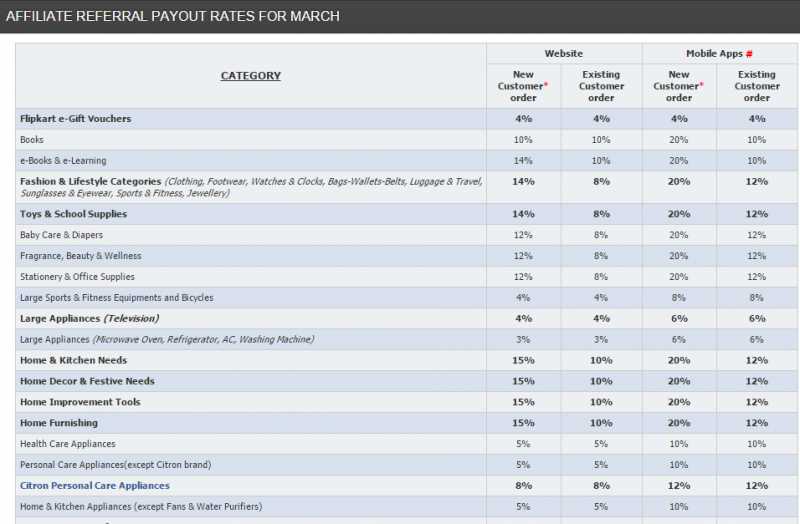Image resolution: width=800 pixels, height=524 pixels.
Task: Select the Health Care Appliances row label
Action: [68, 444]
